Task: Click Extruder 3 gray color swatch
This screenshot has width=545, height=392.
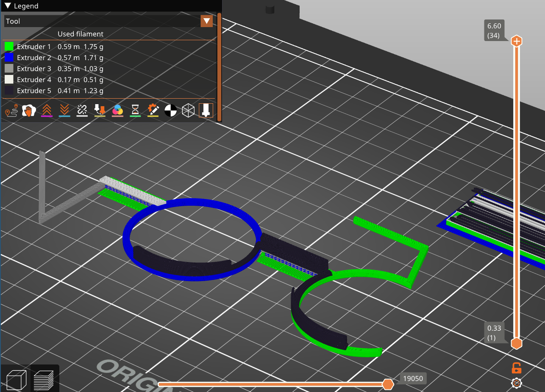Action: [x=9, y=69]
